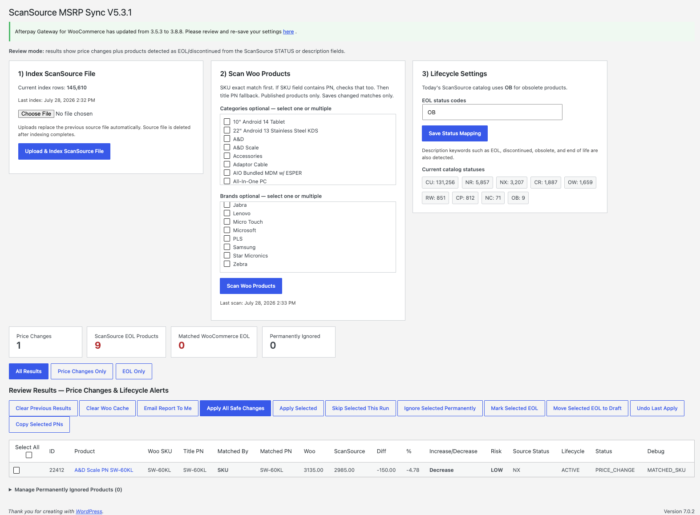Click the 'Decrease' cell in results row
Image resolution: width=700 pixels, height=515 pixels.
[442, 470]
